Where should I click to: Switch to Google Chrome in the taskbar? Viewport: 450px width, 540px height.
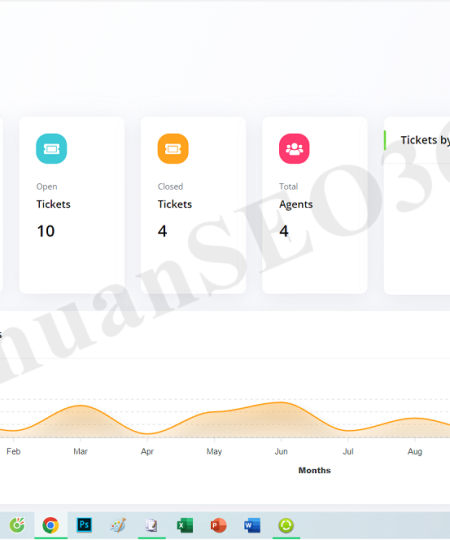(51, 525)
